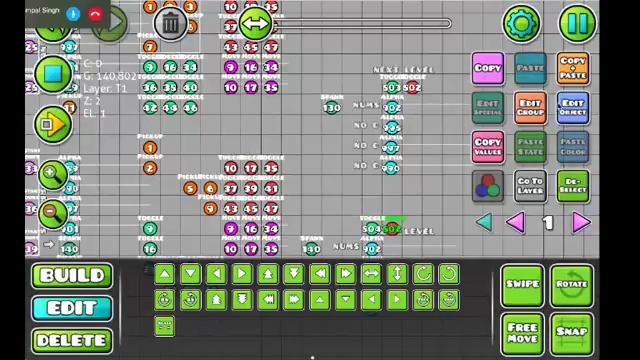Nudge object right by tiny step

tap(397, 300)
